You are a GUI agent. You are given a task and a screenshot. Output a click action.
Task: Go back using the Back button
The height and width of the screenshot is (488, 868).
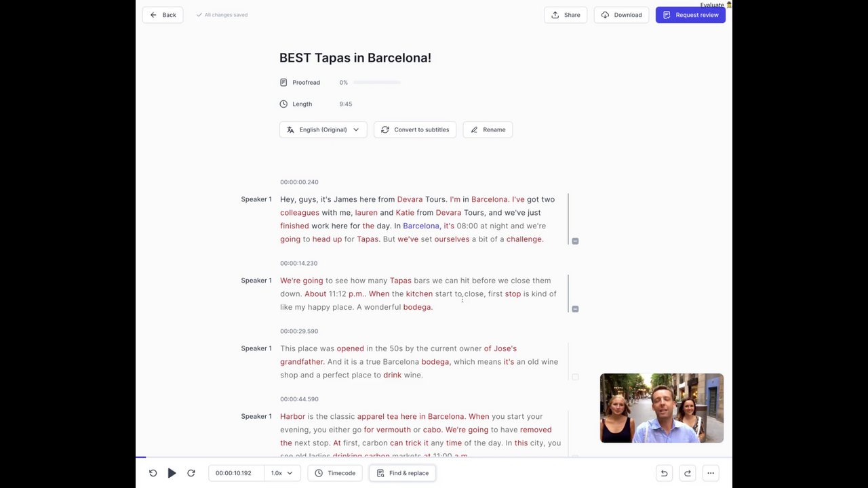[x=163, y=15]
